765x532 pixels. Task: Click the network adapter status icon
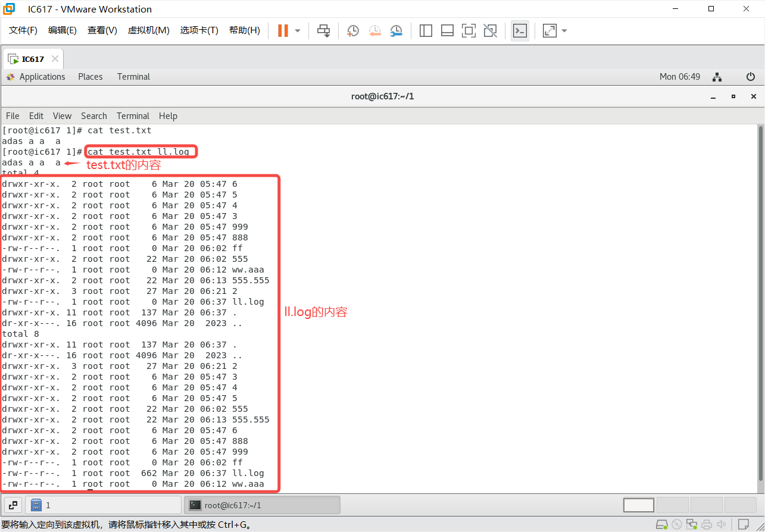coord(692,525)
